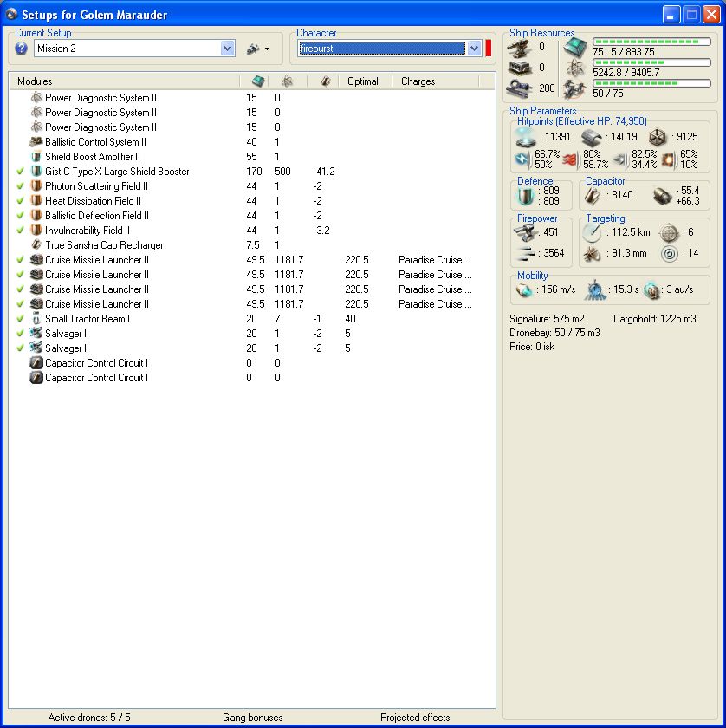Screen dimensions: 726x728
Task: Click the launcher hardpoints icon in Ship Resources
Action: click(x=520, y=68)
